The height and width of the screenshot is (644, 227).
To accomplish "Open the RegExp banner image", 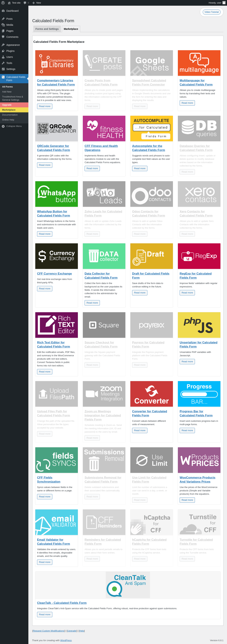I will pyautogui.click(x=199, y=256).
